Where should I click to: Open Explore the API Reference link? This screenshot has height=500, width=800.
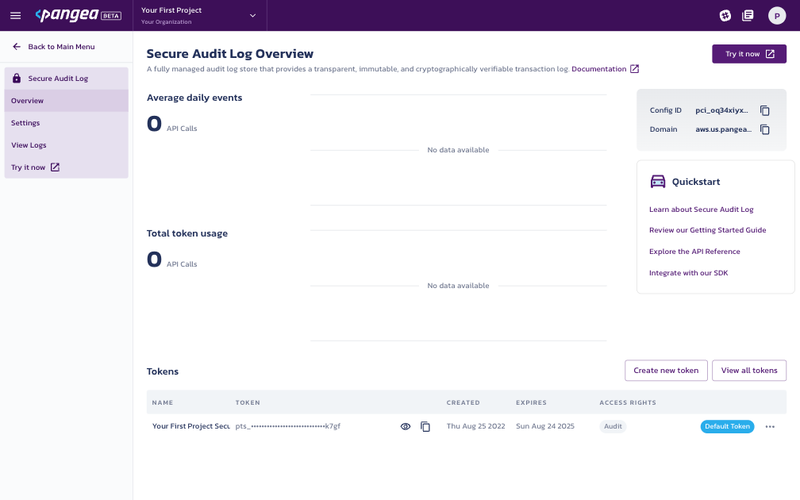pos(694,252)
